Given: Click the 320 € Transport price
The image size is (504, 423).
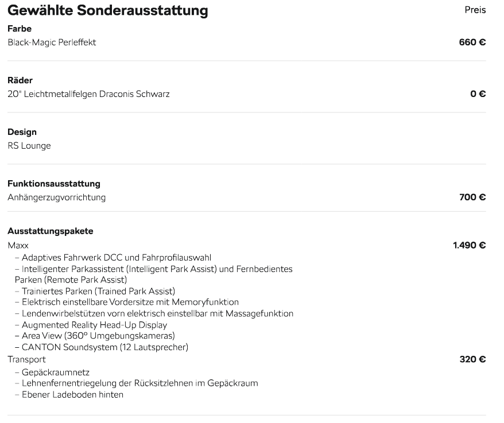Looking at the screenshot, I should click(472, 359).
